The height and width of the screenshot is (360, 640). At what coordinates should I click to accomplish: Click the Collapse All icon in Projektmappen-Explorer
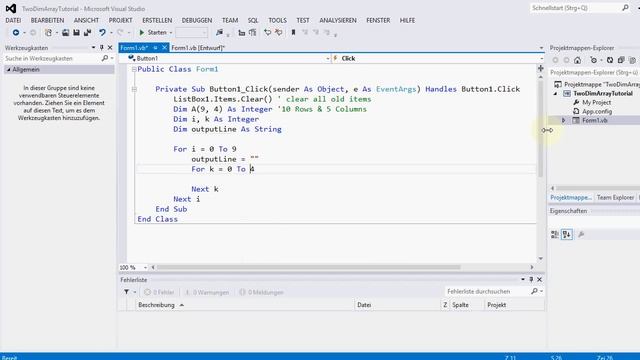pos(621,60)
